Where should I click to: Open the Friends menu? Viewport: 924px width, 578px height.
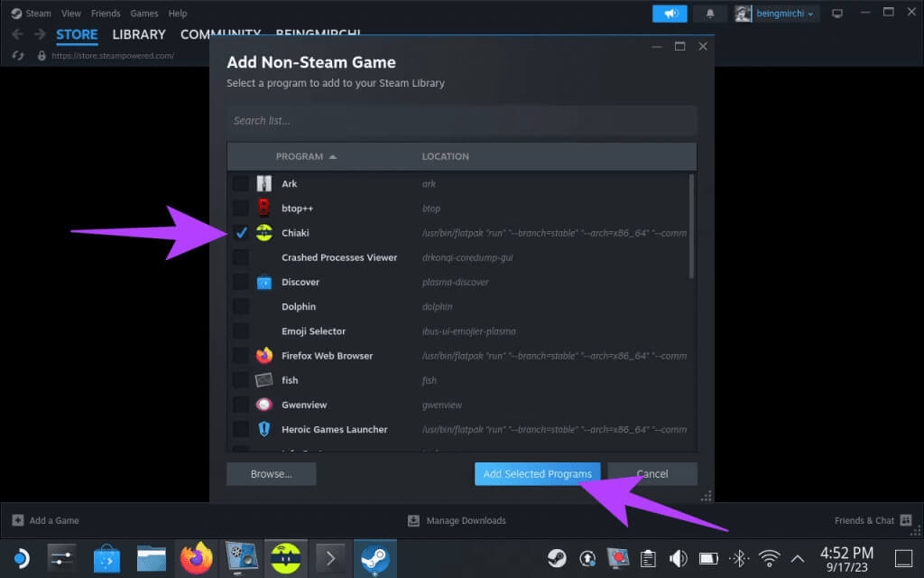[x=106, y=13]
